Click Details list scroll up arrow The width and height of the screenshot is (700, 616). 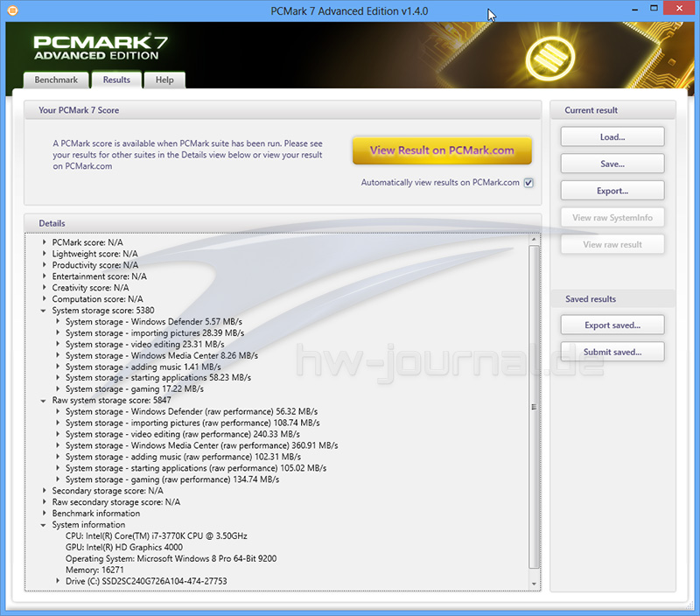point(534,240)
